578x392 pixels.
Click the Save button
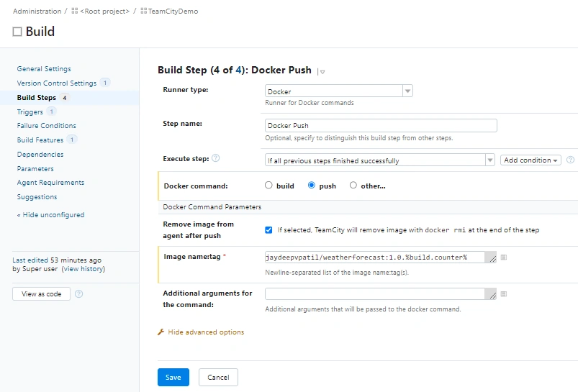tap(173, 378)
